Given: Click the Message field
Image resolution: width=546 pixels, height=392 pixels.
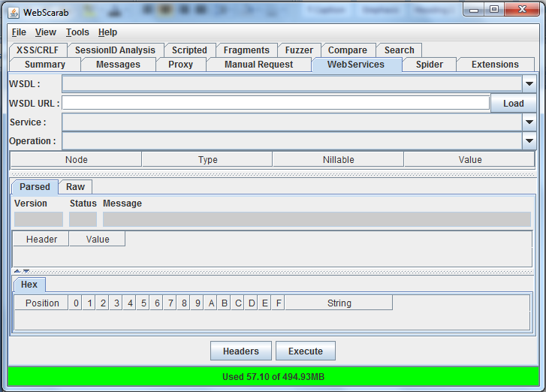Looking at the screenshot, I should pos(317,219).
